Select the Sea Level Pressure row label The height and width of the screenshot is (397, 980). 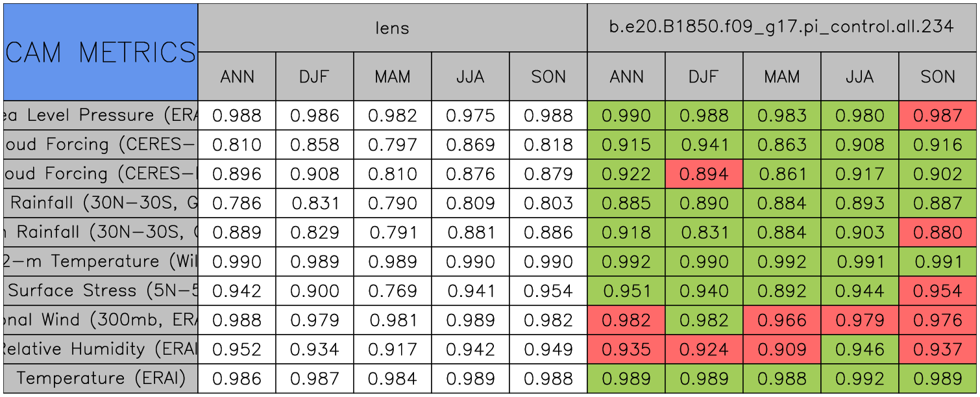click(101, 116)
